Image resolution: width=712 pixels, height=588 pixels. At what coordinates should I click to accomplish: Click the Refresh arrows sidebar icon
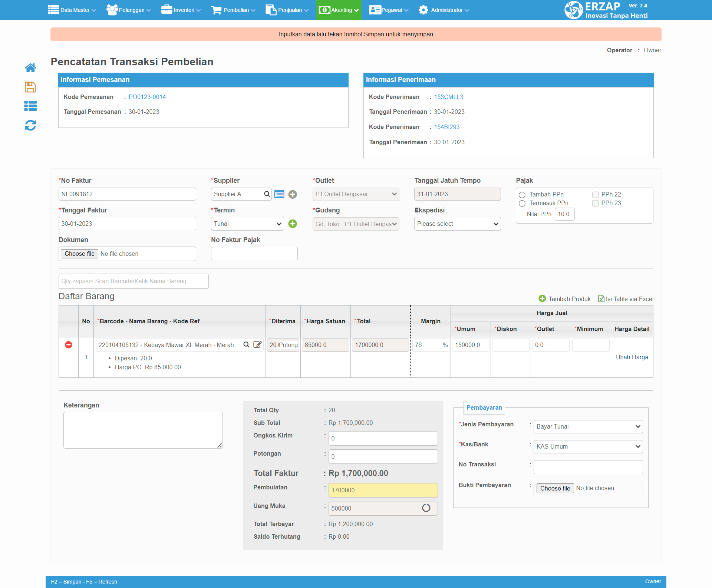30,125
